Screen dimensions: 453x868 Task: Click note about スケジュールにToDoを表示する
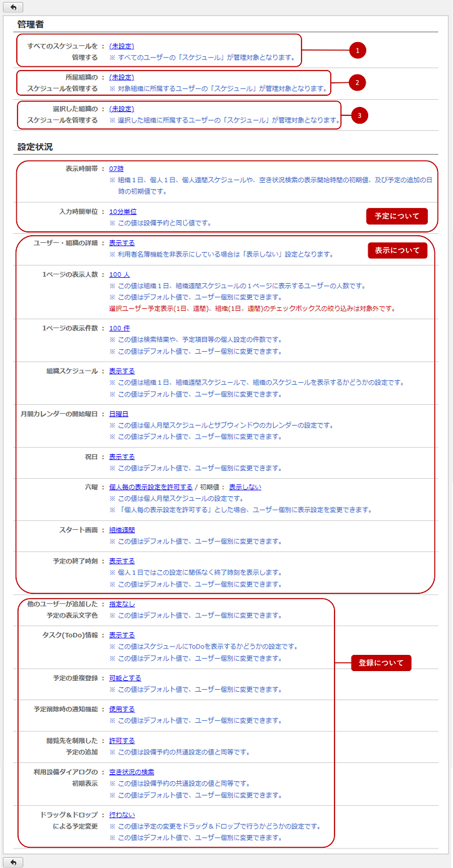pos(204,646)
